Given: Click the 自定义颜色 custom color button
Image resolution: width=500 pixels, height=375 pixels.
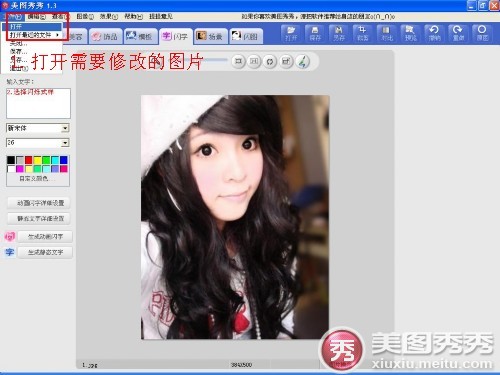Looking at the screenshot, I should click(x=38, y=179).
